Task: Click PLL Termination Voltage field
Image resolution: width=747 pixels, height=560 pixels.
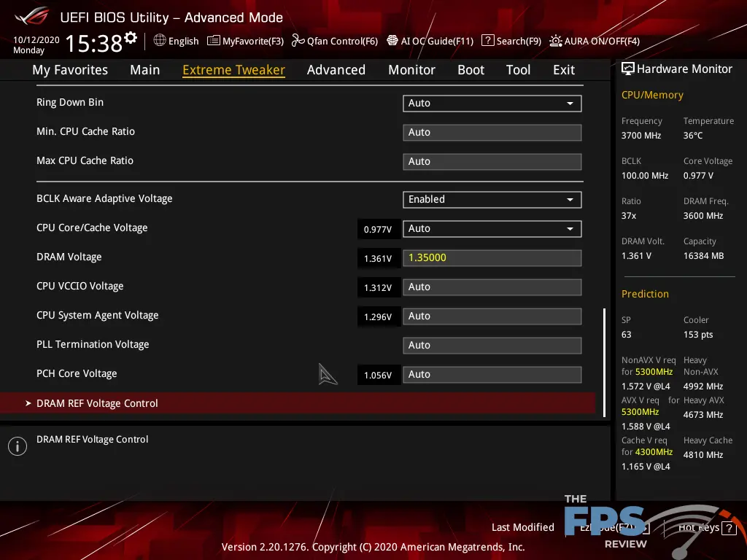Action: pyautogui.click(x=492, y=345)
